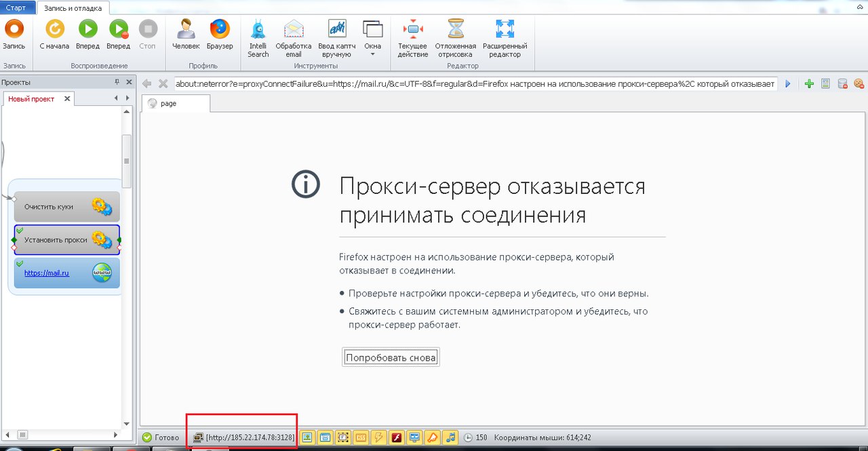
Task: Toggle CSS loading in status bar
Action: click(361, 437)
